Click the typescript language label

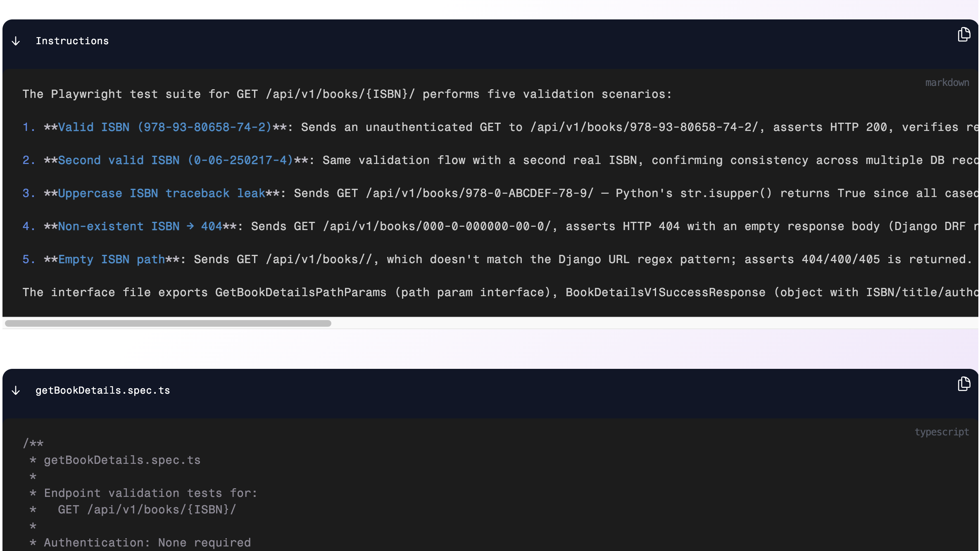942,432
